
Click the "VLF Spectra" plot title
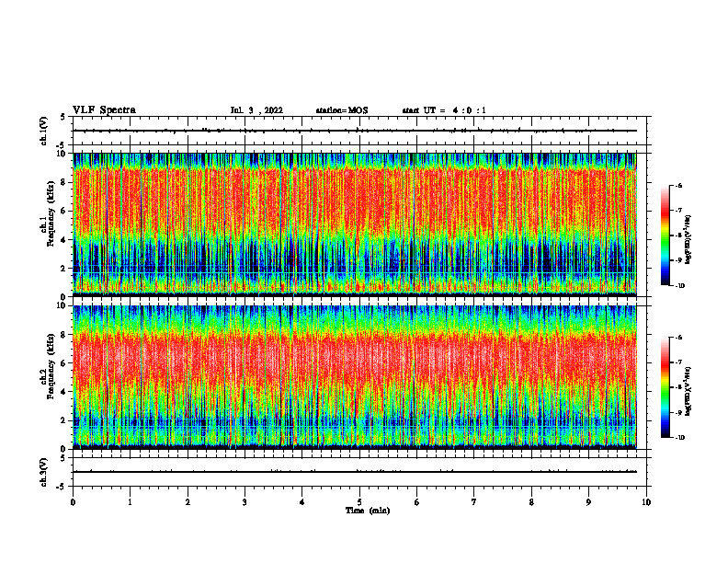point(104,110)
